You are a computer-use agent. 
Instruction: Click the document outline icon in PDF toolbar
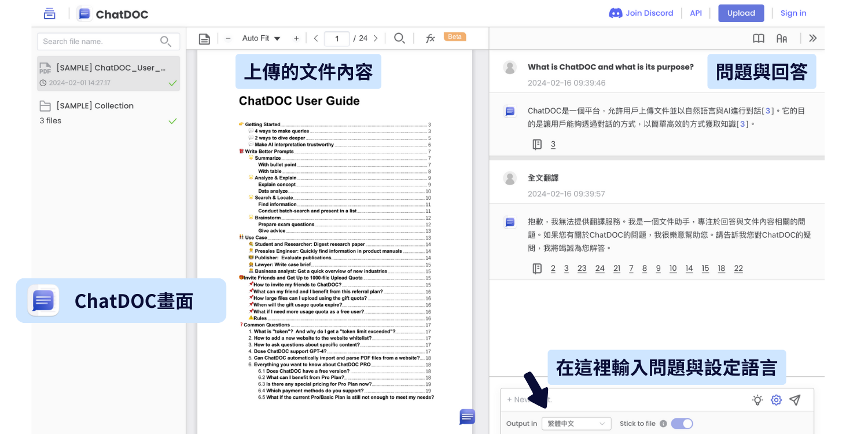(x=204, y=39)
